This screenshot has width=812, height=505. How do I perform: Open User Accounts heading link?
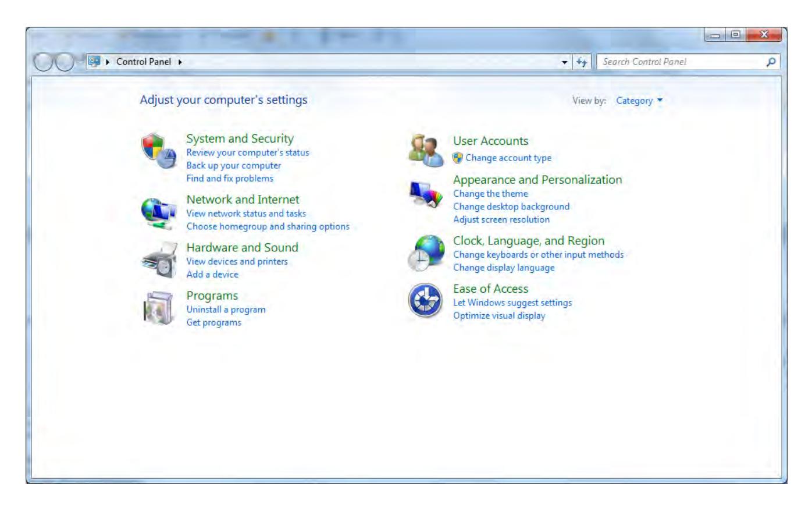(x=490, y=141)
